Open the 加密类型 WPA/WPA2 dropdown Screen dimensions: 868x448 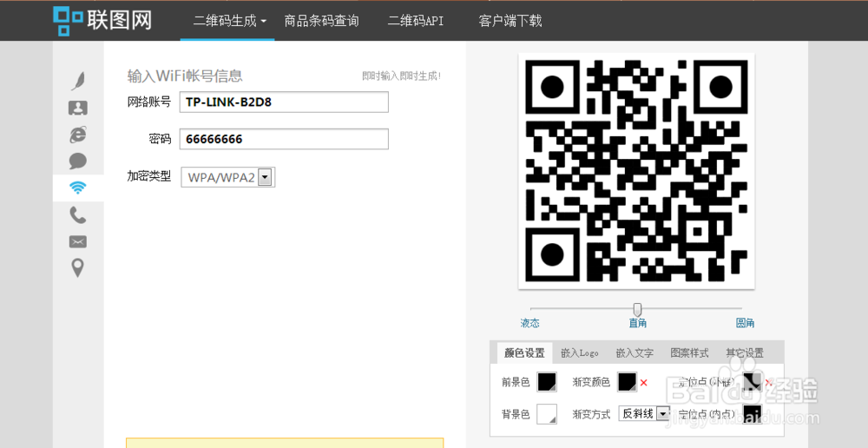click(x=228, y=178)
